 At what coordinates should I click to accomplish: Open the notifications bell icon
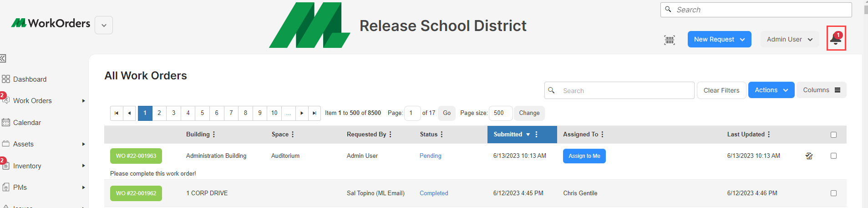tap(836, 39)
